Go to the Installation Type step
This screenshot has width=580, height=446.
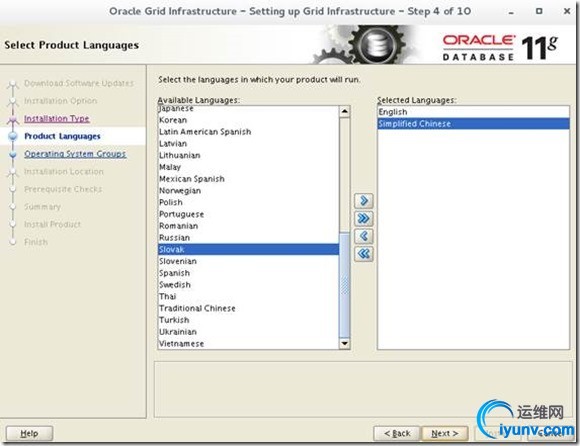57,119
